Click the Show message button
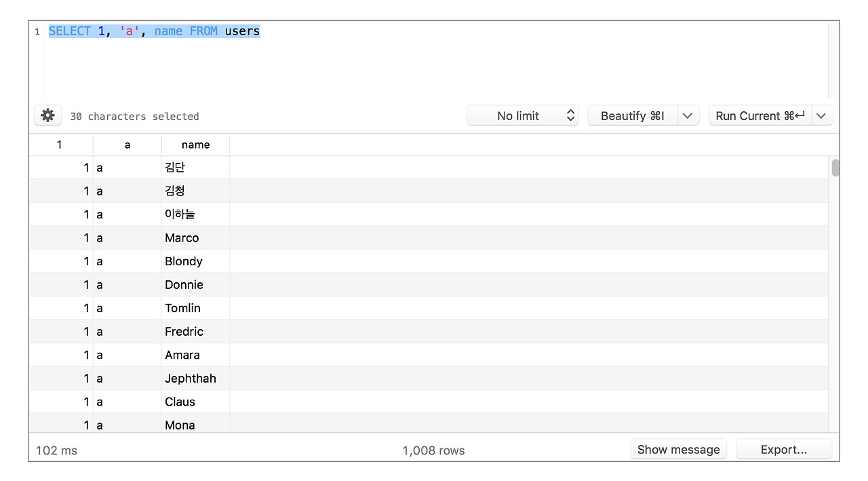The height and width of the screenshot is (481, 868). click(x=678, y=449)
